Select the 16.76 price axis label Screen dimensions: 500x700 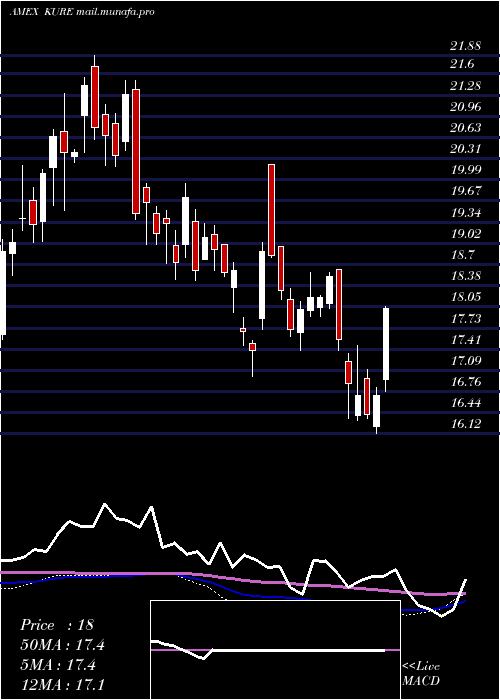pyautogui.click(x=465, y=381)
